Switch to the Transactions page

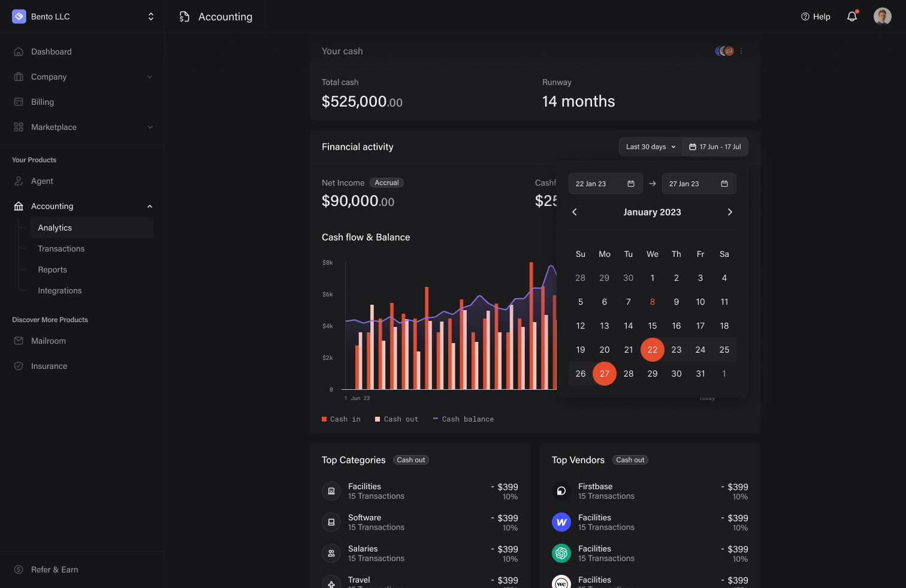(x=61, y=248)
